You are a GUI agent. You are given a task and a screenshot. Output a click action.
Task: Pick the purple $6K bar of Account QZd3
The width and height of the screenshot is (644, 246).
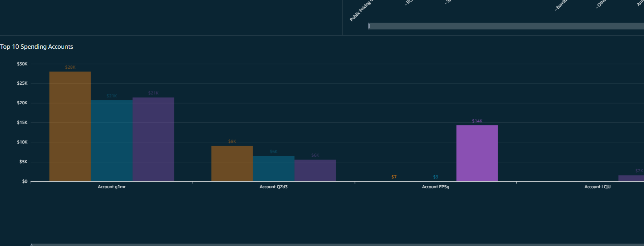point(315,170)
